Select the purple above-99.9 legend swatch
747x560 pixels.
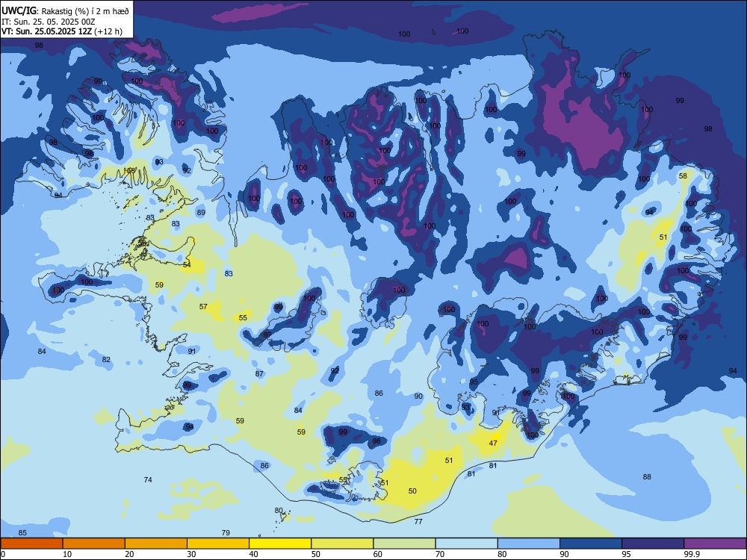coord(715,544)
